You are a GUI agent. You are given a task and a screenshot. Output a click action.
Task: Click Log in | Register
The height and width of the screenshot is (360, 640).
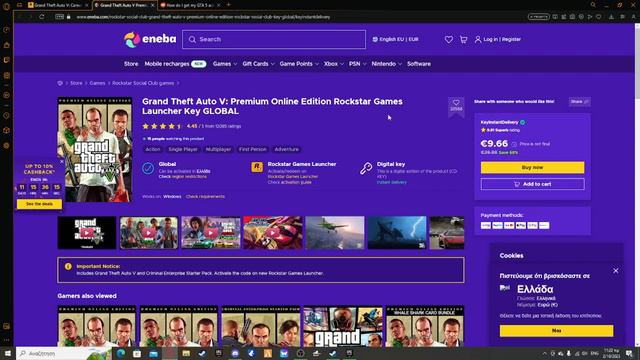(498, 40)
